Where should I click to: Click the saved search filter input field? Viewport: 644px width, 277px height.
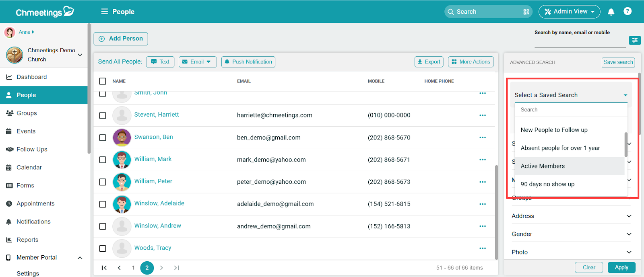point(571,110)
